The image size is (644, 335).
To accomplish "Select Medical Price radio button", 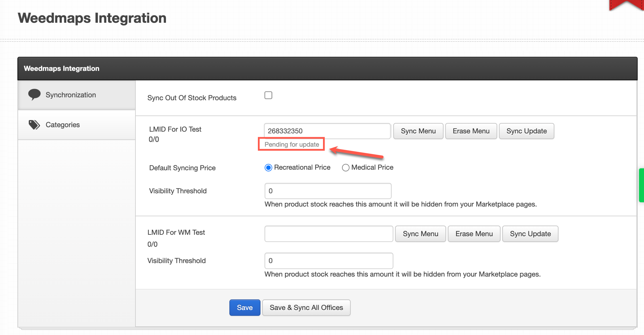I will [345, 168].
